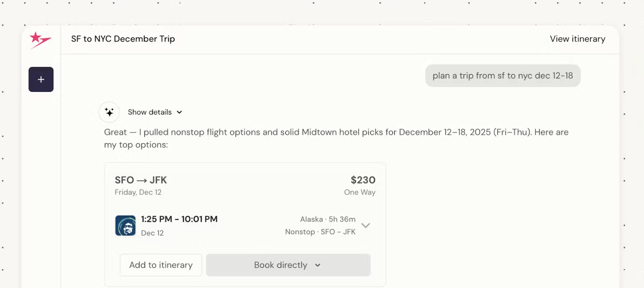
Task: Click the Alaska · 5h 36m duration text
Action: point(327,219)
